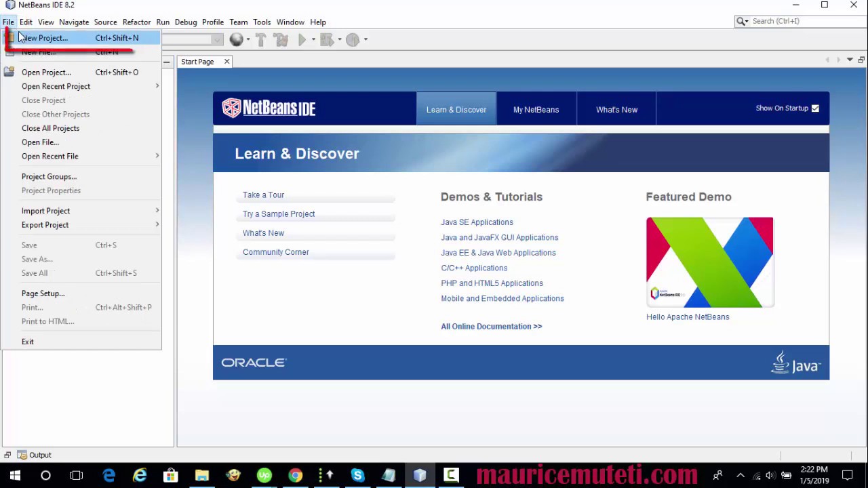Select Project Groups menu item

(81, 177)
